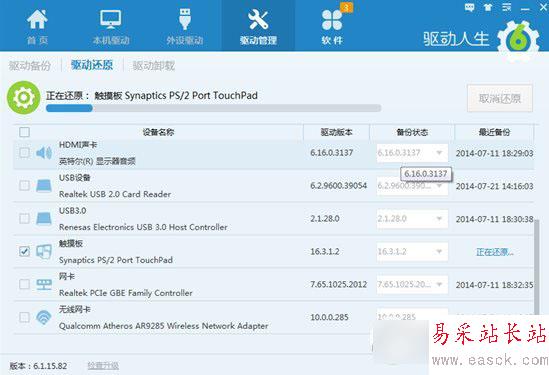This screenshot has height=375, width=549.
Task: Toggle the select-all checkbox in table header
Action: coord(25,132)
